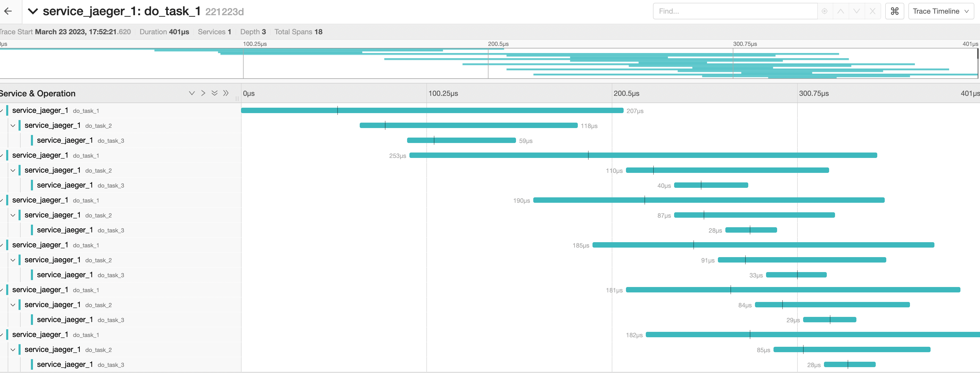Collapse first do_task_2 span row

point(13,126)
